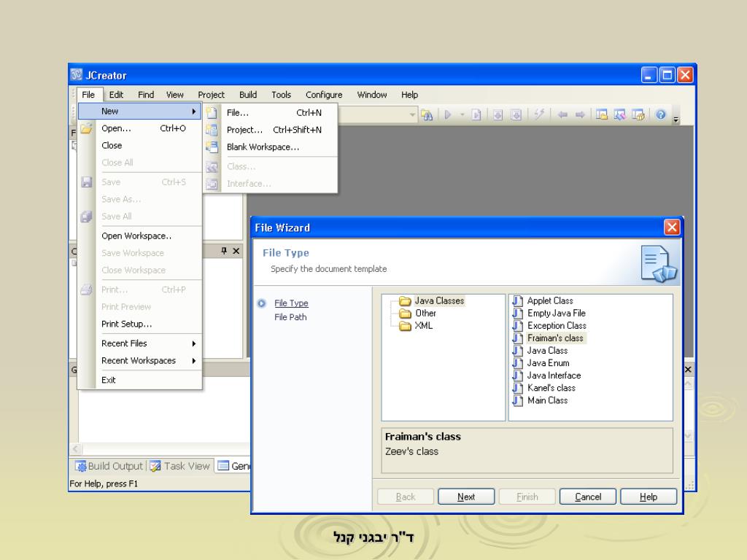Click the blue bullet icon beside File Type step
The height and width of the screenshot is (560, 747).
(x=262, y=303)
